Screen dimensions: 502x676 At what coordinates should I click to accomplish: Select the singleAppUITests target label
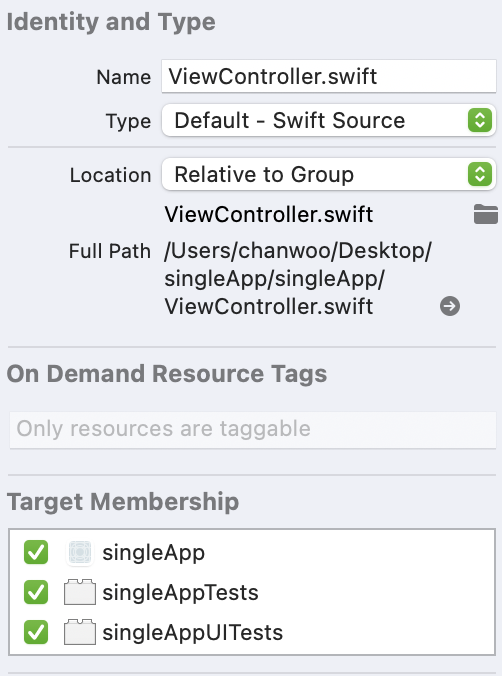click(192, 632)
